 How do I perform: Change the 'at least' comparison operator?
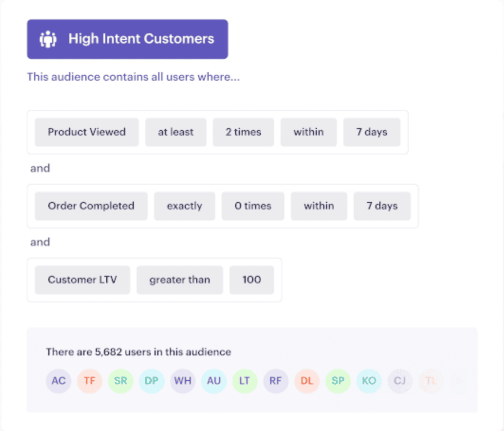[175, 132]
